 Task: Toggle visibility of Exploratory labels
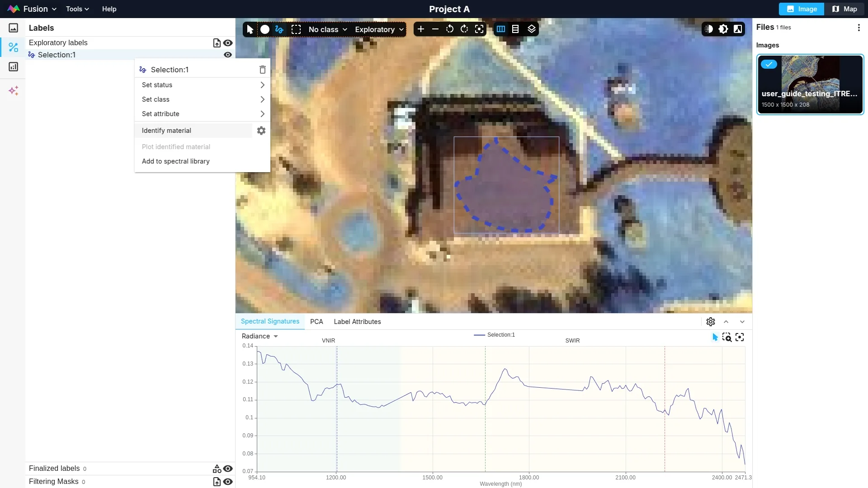point(228,43)
